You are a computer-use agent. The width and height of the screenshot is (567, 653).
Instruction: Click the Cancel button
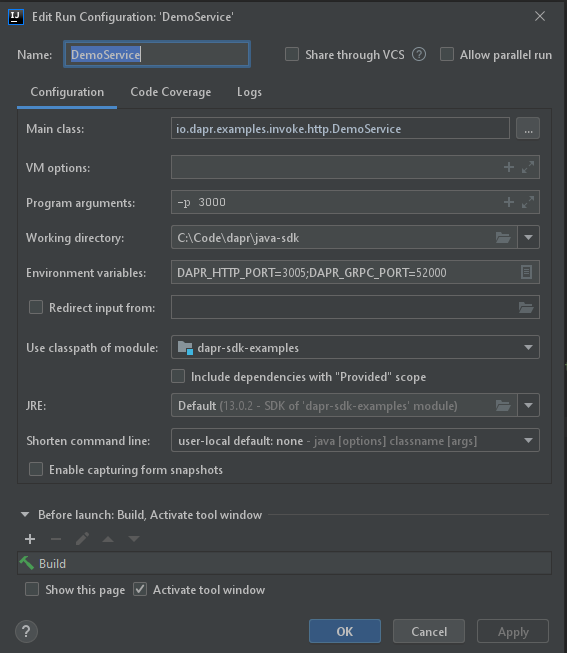click(x=429, y=631)
